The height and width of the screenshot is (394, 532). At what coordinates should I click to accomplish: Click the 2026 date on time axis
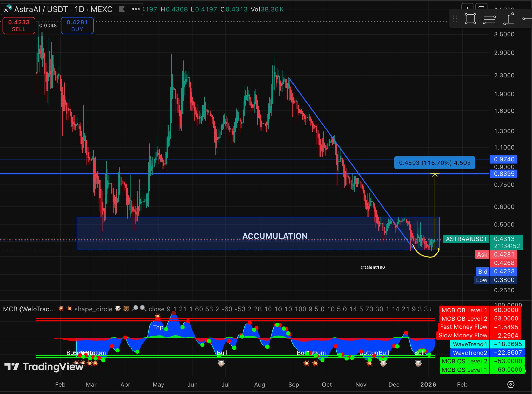(428, 384)
